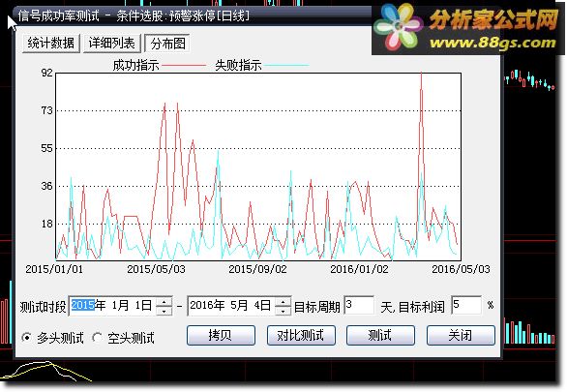
Task: Click the 失败指示 cyan legend line
Action: click(286, 66)
